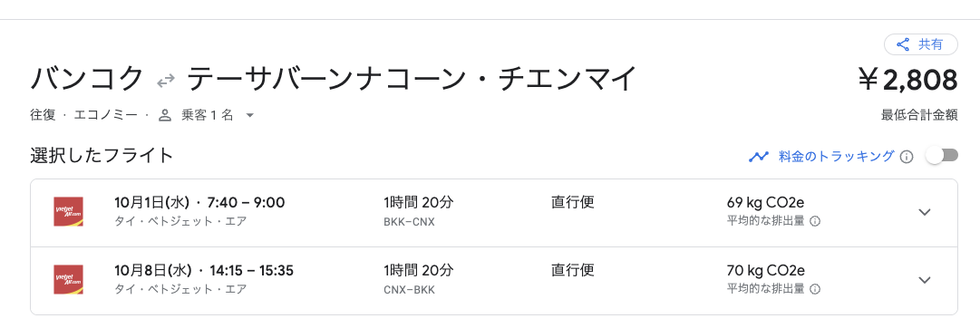Open emissions info icon for 69 kg flight
Screen dimensions: 980x328
815,221
